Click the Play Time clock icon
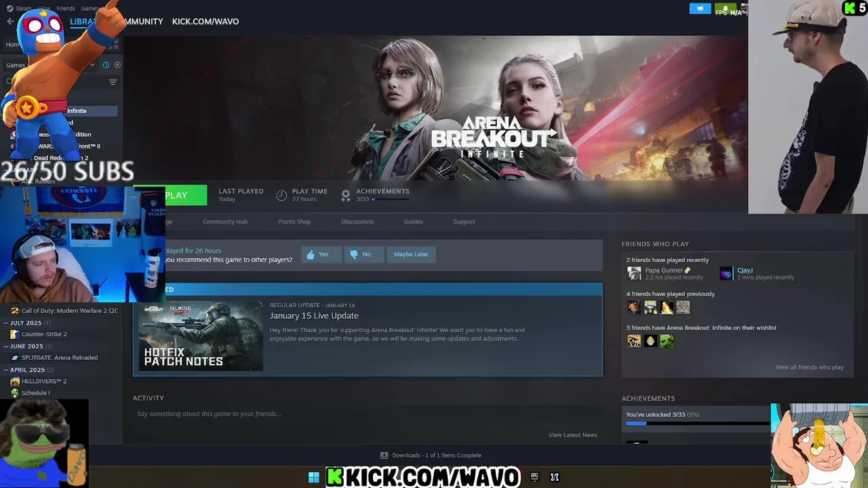Image resolution: width=868 pixels, height=488 pixels. [x=281, y=195]
